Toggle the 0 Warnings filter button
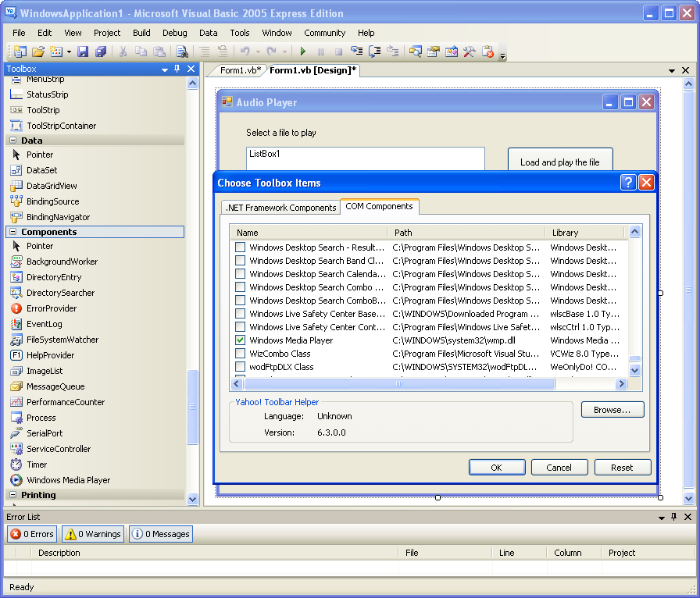 click(93, 534)
